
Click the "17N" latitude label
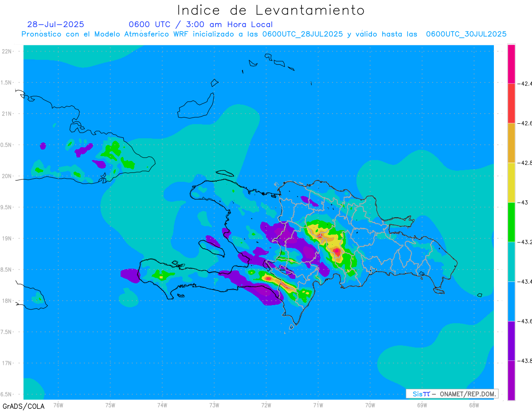tap(7, 363)
